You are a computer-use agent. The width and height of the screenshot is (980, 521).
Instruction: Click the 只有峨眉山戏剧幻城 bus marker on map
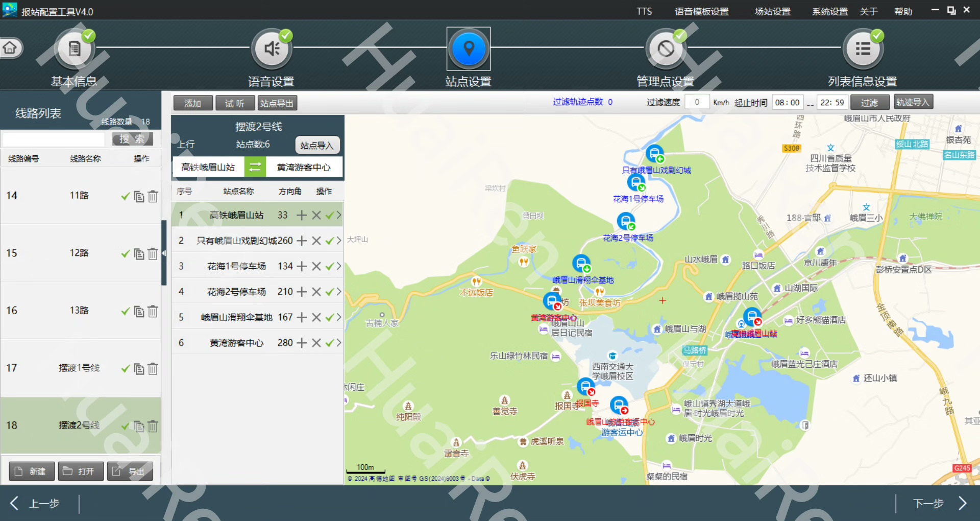point(654,154)
